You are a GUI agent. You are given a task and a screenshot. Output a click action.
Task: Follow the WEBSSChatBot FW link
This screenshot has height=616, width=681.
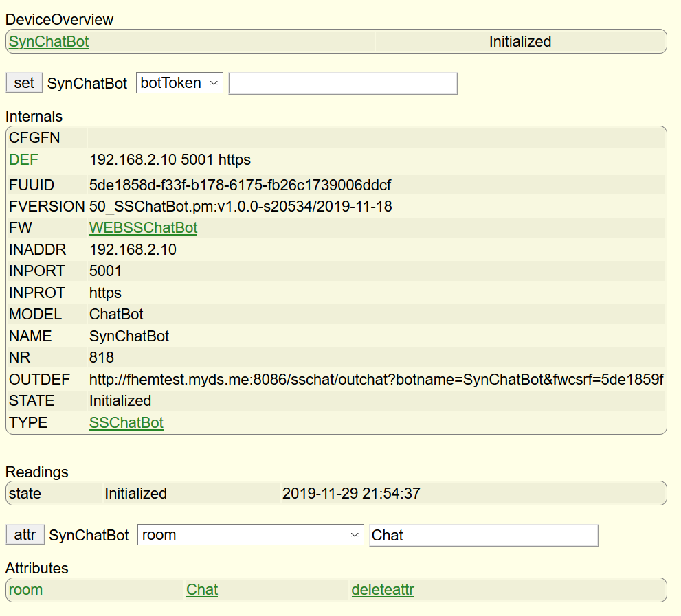[x=144, y=227]
